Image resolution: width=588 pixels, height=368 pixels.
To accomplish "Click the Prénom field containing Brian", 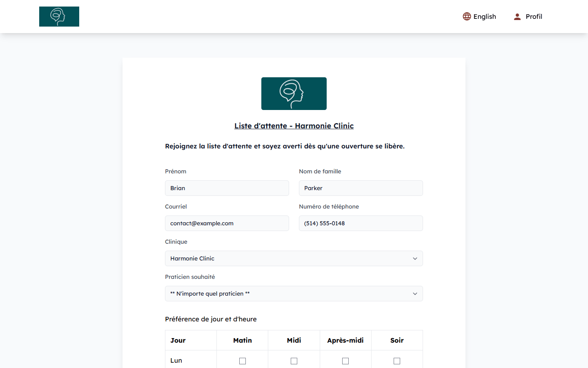I will [x=227, y=188].
